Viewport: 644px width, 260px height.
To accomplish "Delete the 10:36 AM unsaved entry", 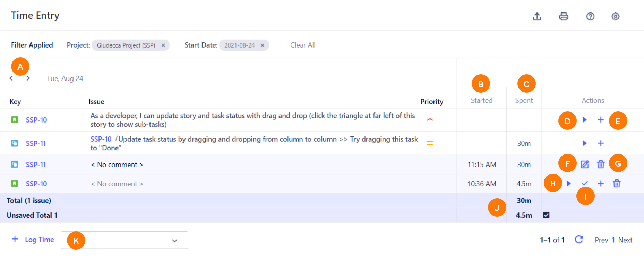I will 616,183.
